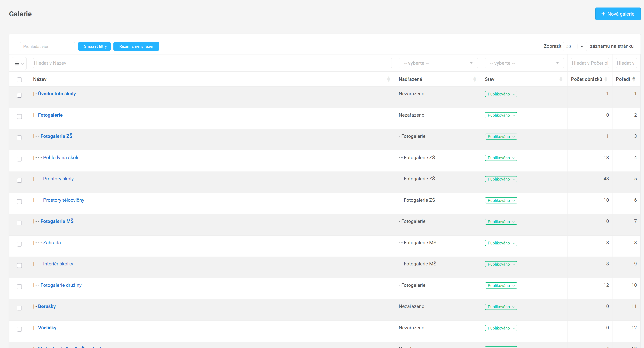Viewport: 644px width, 348px height.
Task: Open the records-per-page dropdown arrow
Action: pos(582,46)
